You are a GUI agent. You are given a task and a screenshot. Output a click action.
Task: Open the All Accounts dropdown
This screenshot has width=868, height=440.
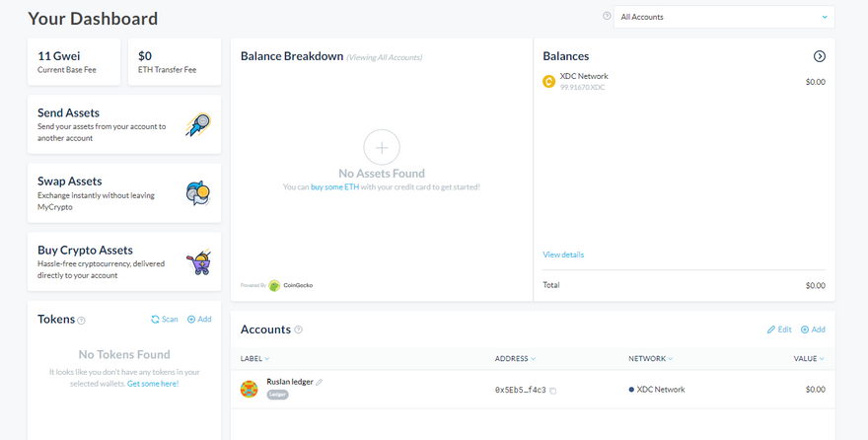[724, 17]
